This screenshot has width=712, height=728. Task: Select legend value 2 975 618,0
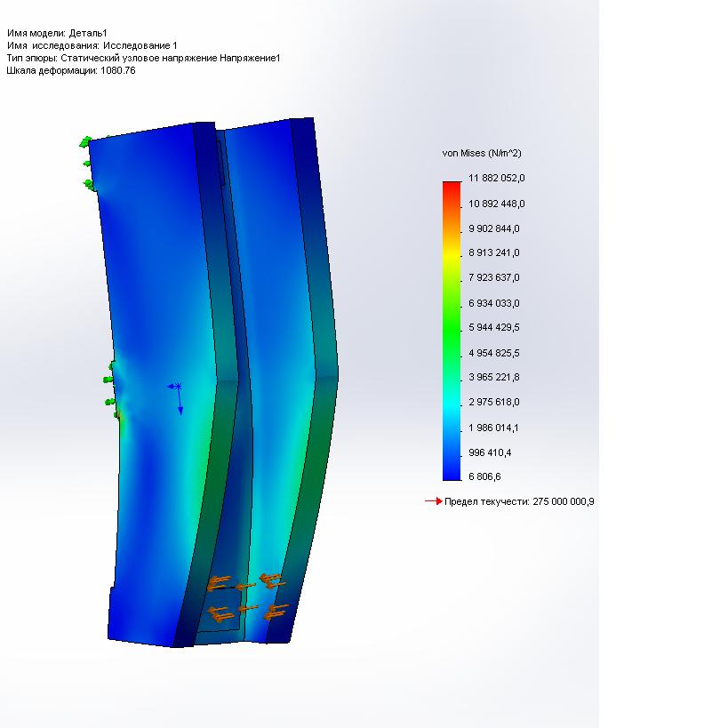494,402
